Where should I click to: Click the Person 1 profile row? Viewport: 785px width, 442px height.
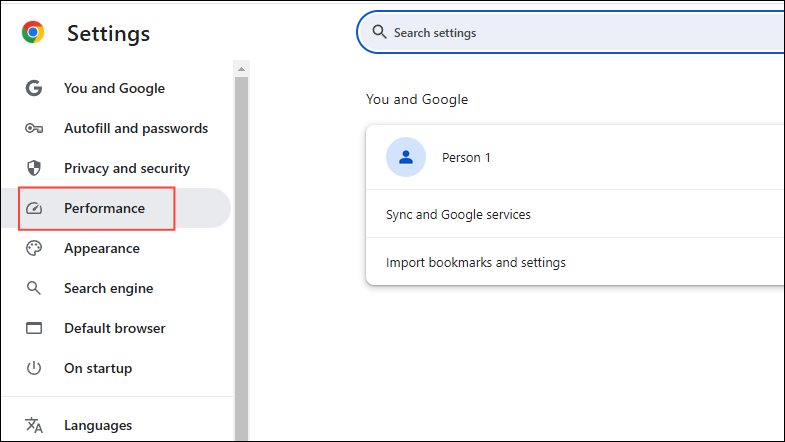575,157
